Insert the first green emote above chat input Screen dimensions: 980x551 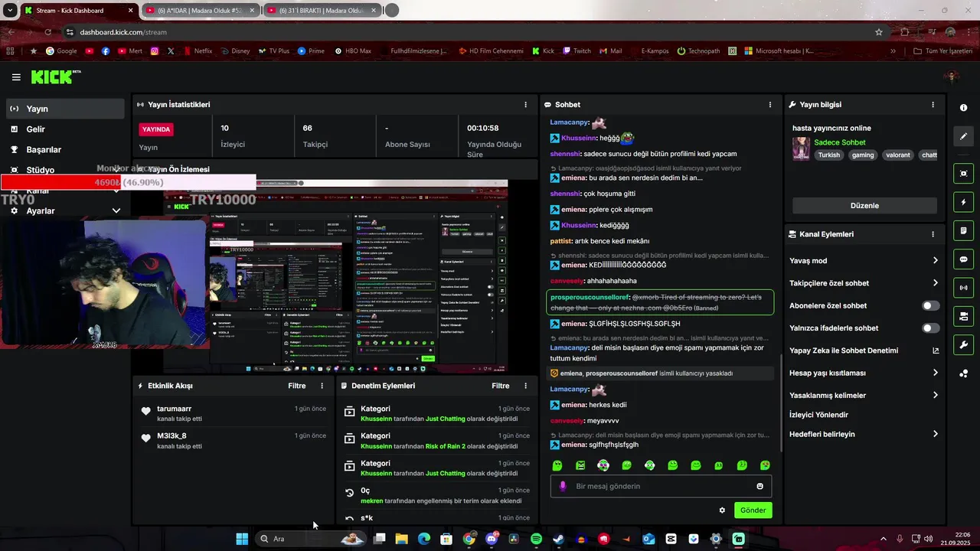point(557,465)
